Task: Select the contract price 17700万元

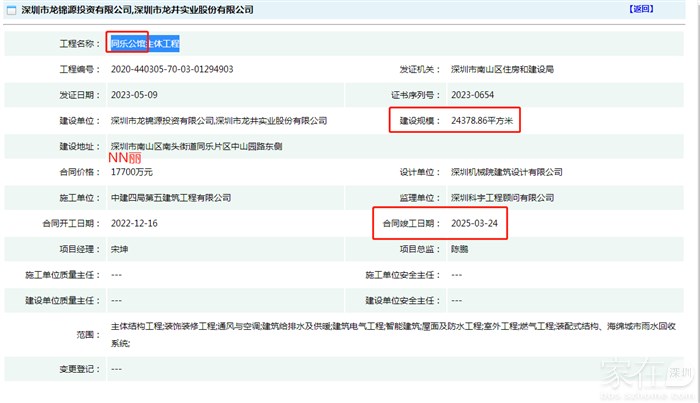Action: click(134, 172)
